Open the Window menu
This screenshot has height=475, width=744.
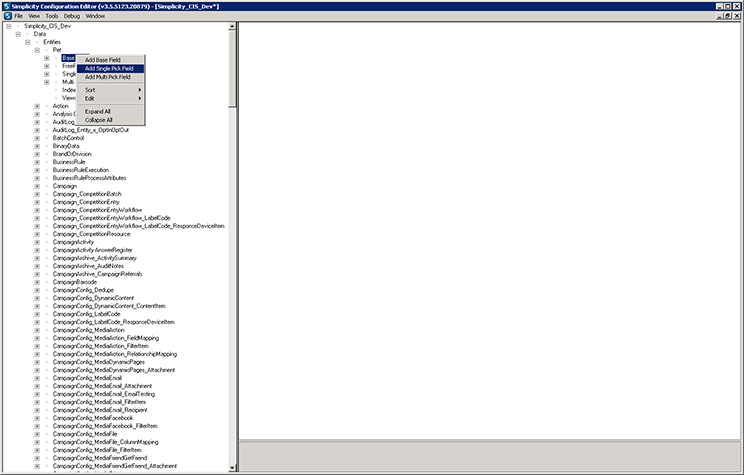(95, 16)
